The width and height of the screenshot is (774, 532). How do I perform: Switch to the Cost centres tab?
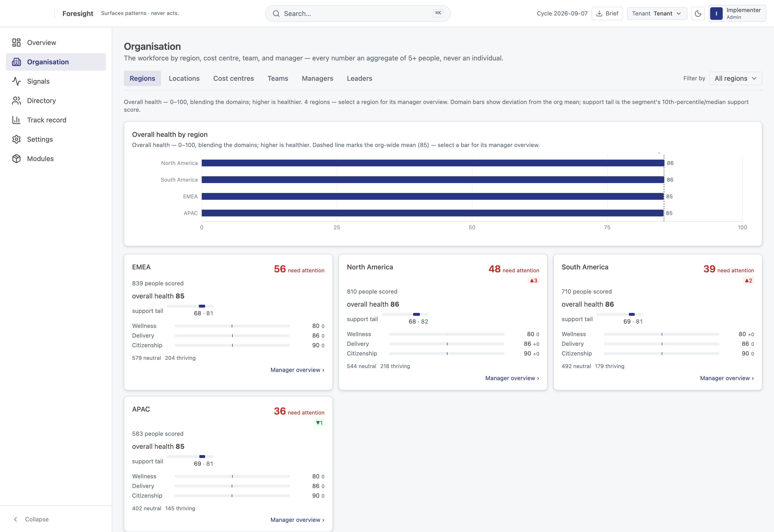coord(234,78)
